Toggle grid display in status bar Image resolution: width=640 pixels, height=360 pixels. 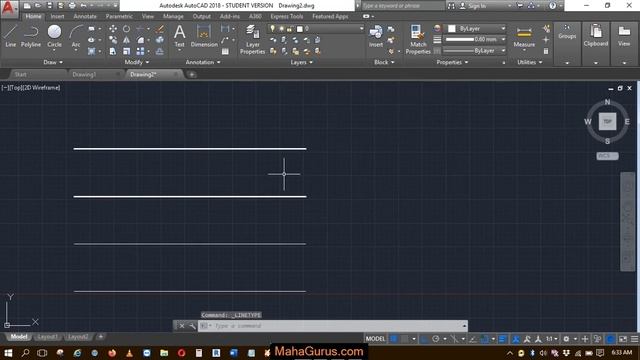[x=394, y=339]
